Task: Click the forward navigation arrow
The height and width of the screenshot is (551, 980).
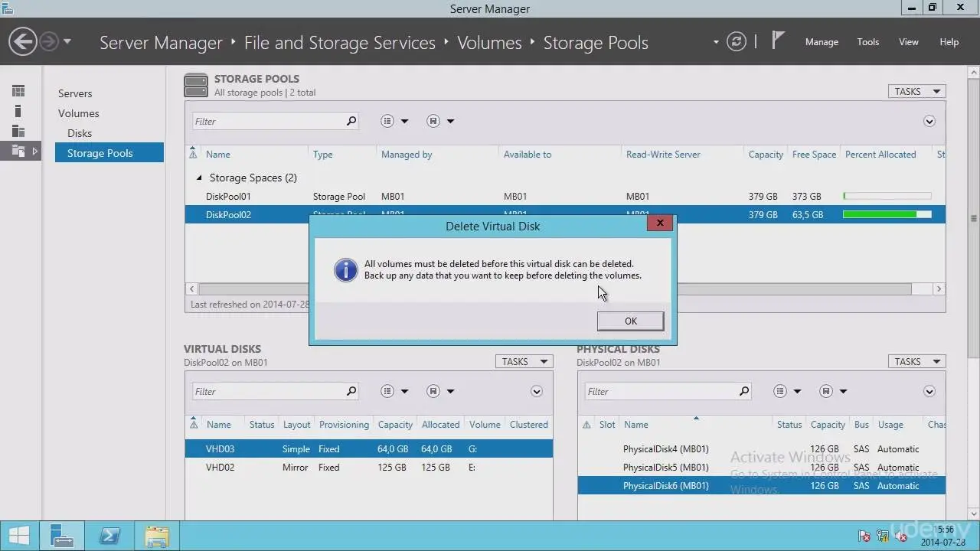Action: pos(49,41)
